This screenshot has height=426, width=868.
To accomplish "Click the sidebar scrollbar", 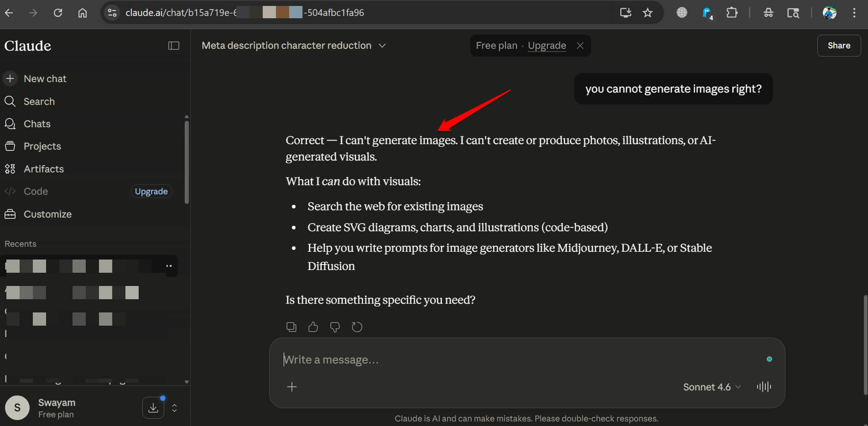I will click(x=187, y=162).
